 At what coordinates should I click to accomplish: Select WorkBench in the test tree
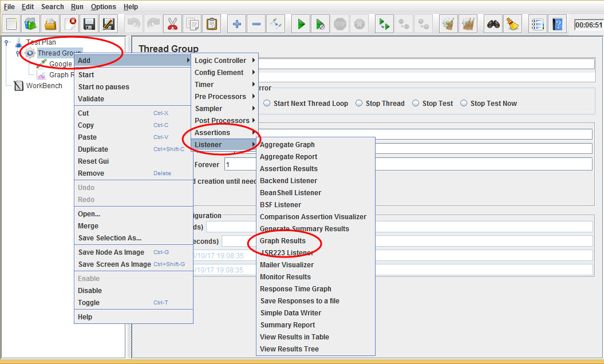tap(44, 86)
